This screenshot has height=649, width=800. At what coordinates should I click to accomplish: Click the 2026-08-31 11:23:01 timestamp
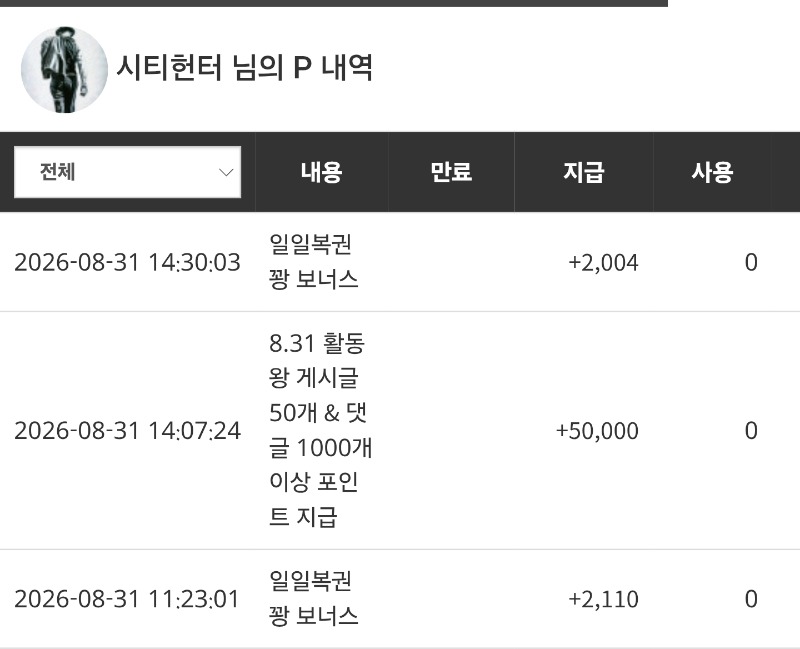point(127,599)
